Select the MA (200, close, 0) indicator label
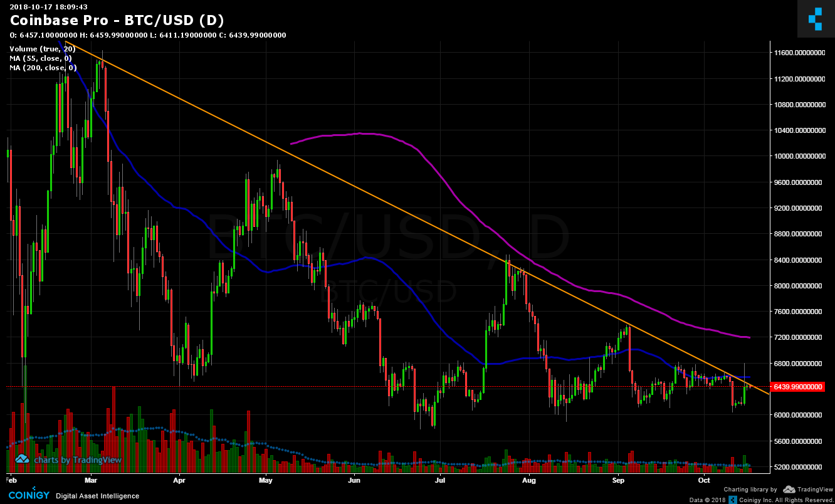835x504 pixels. click(43, 67)
